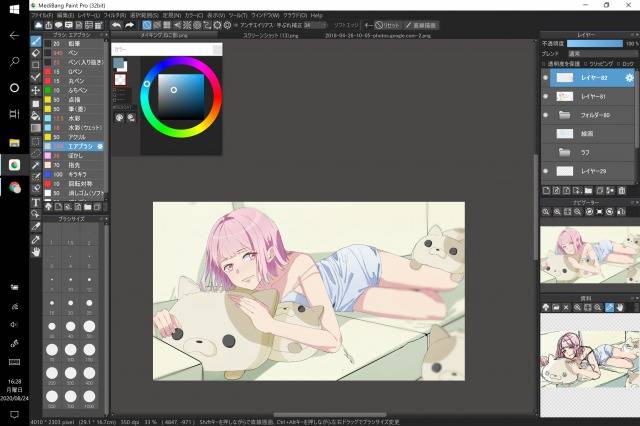This screenshot has height=426, width=640.
Task: Open the 手ぶれ補正 value dropdown
Action: [x=315, y=25]
